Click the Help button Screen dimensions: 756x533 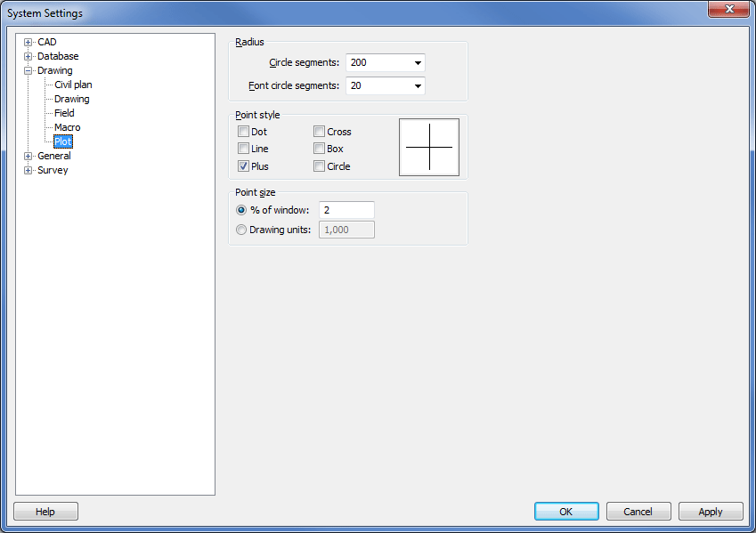tap(45, 512)
